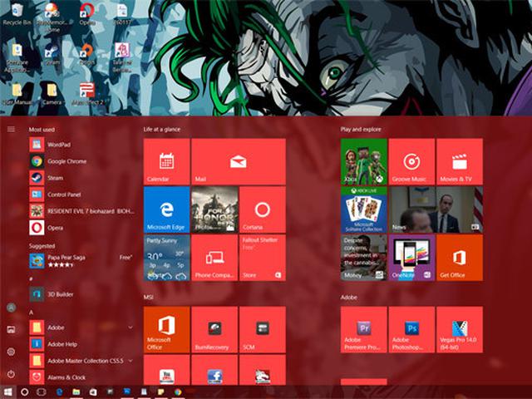Open the Store tile with Fallout Shelter
Viewport: 532px width, 399px height.
(x=263, y=258)
